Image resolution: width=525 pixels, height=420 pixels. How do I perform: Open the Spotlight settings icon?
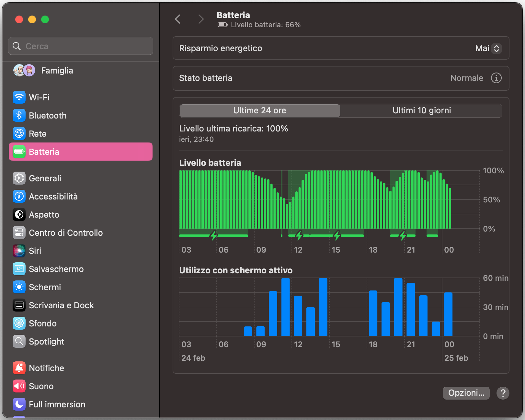pyautogui.click(x=19, y=341)
